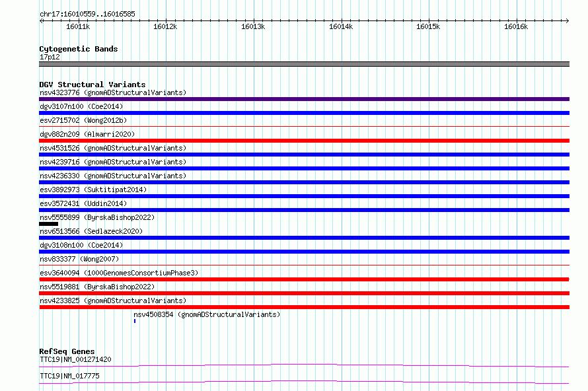Open the RefSeq Genes track title
Screen dimensions: 588x391
pyautogui.click(x=67, y=351)
